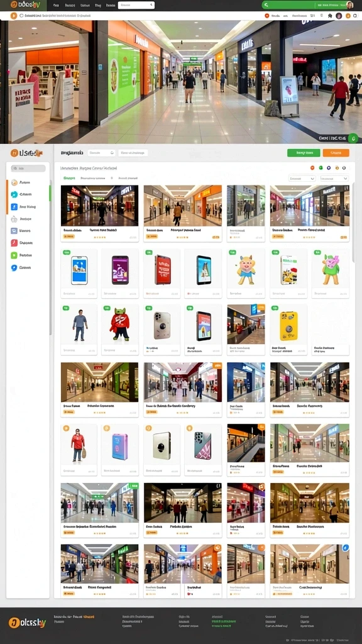
Task: Select the blue square icon in the sidebar
Action: 14,206
